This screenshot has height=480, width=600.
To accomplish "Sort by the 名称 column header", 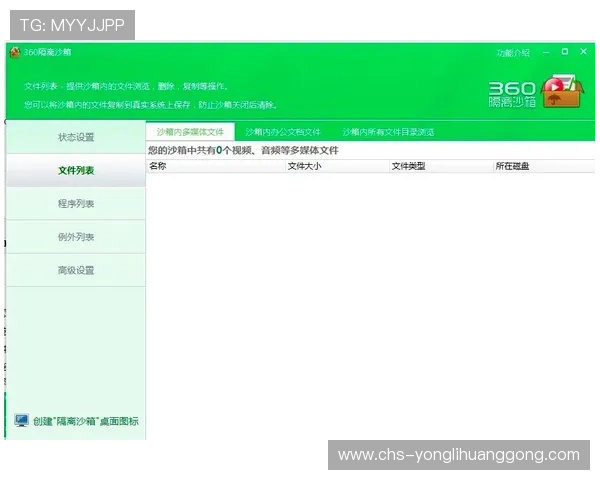I will coord(216,166).
